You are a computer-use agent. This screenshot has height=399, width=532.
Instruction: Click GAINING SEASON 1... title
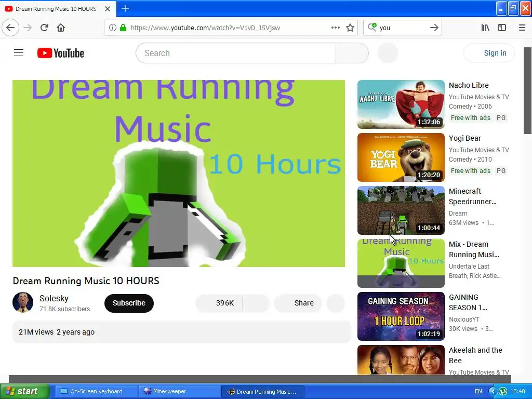[x=468, y=302]
